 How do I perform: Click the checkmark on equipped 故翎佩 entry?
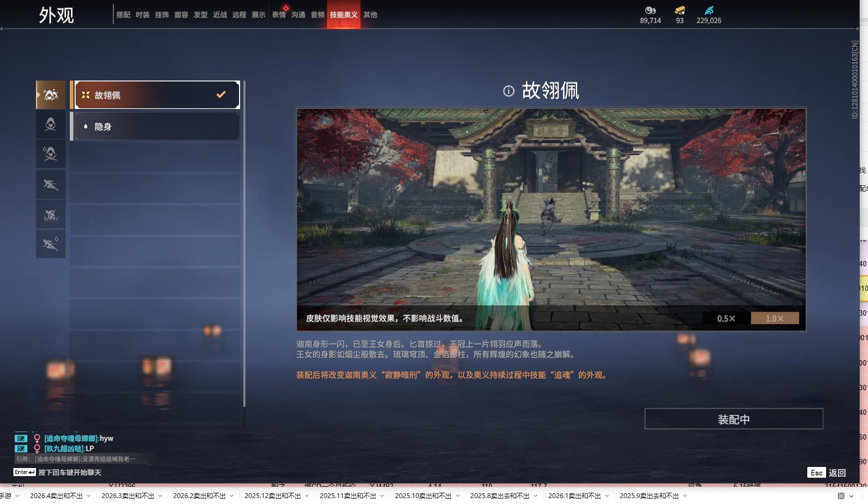pyautogui.click(x=221, y=94)
